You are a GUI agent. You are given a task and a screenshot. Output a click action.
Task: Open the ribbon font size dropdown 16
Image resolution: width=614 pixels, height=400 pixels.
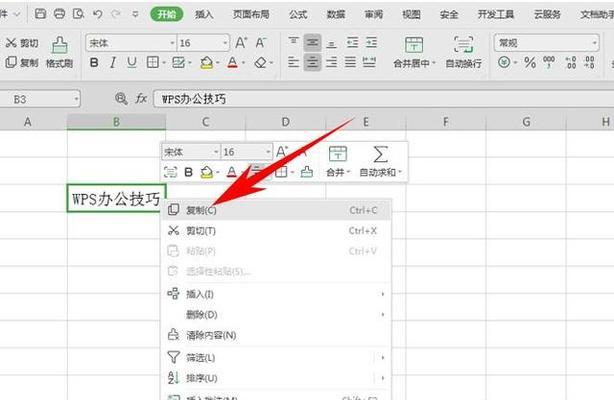pyautogui.click(x=226, y=43)
